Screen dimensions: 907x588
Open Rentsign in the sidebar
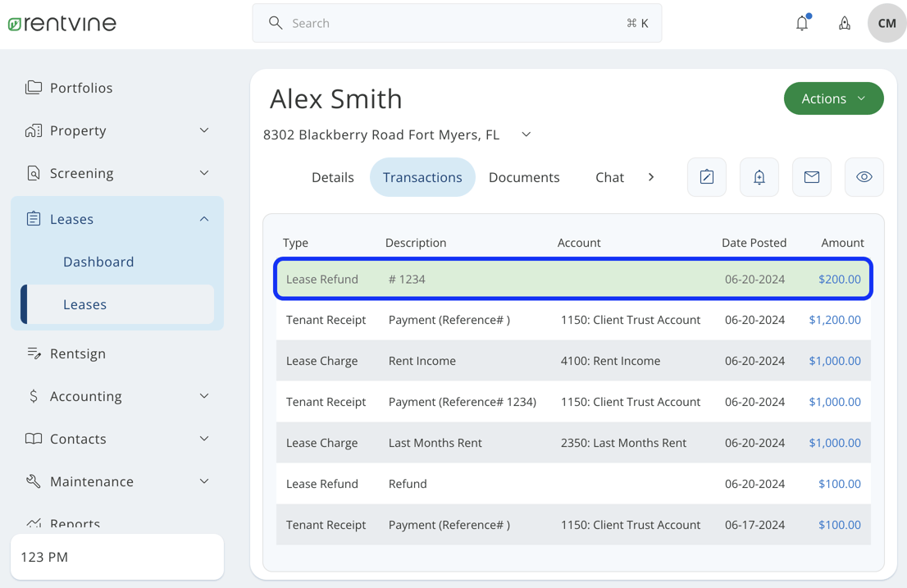click(78, 353)
